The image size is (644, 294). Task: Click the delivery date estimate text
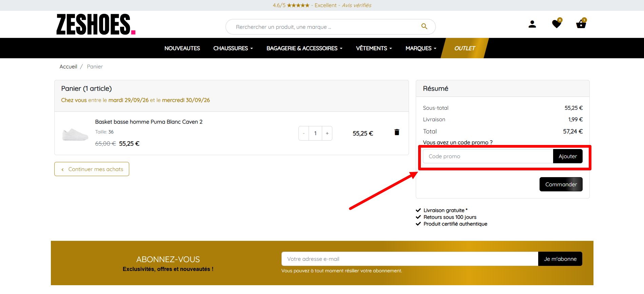click(x=135, y=100)
